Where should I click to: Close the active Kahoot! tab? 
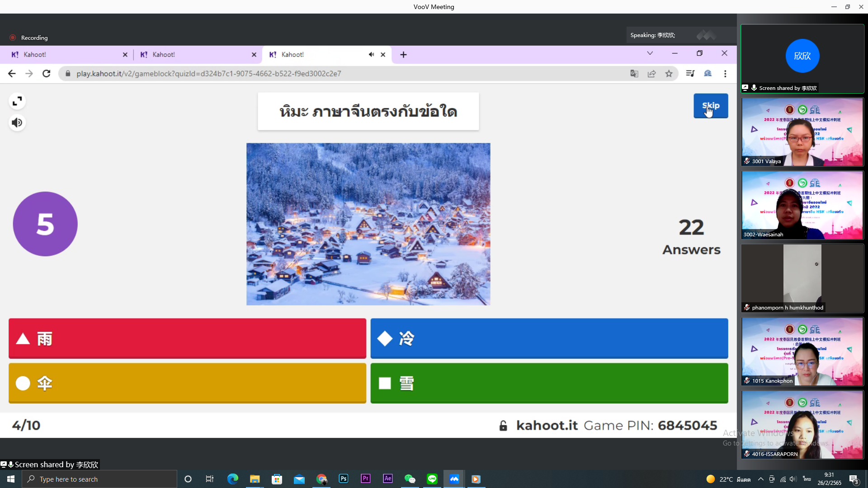(383, 55)
